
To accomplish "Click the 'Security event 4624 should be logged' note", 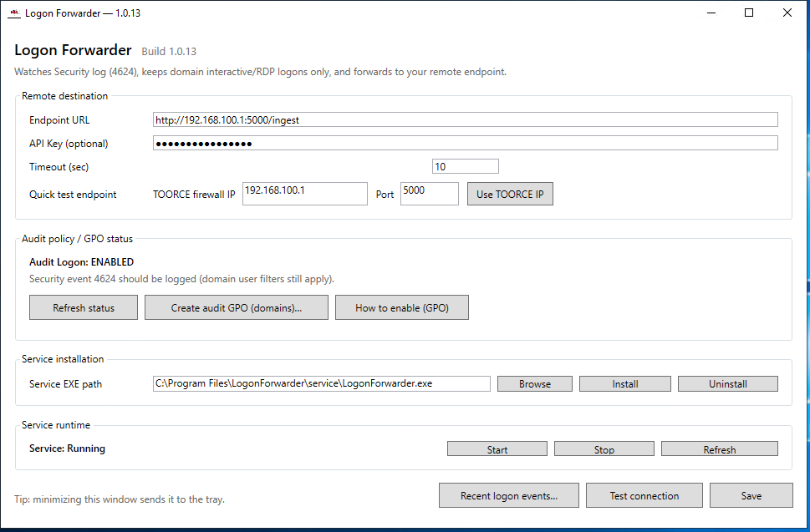I will (182, 279).
